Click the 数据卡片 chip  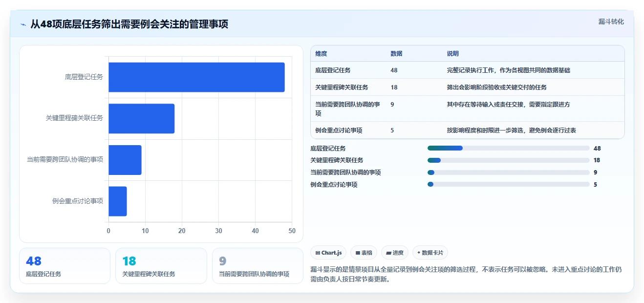coord(430,253)
